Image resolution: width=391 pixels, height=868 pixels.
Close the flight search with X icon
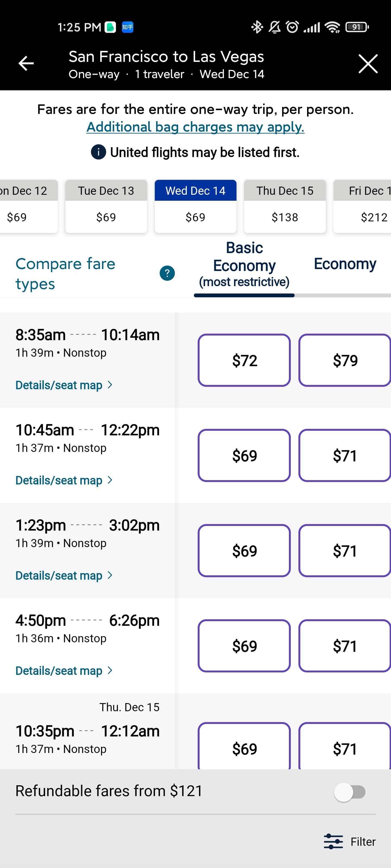click(368, 63)
